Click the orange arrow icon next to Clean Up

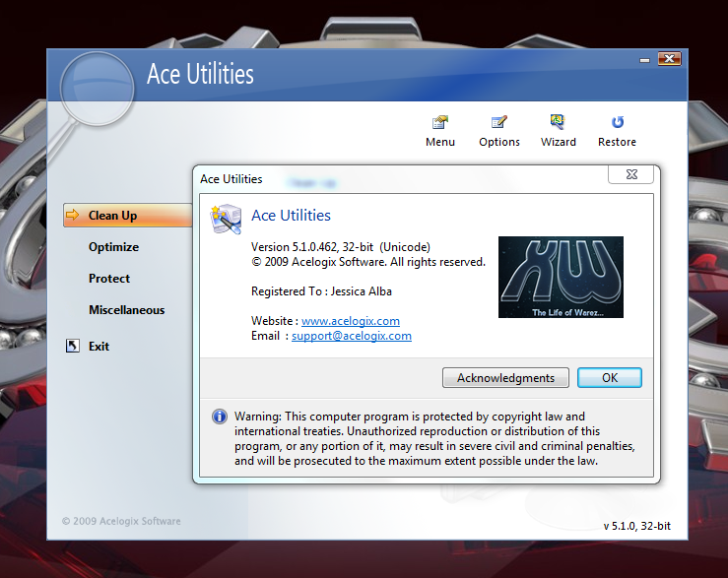point(73,215)
